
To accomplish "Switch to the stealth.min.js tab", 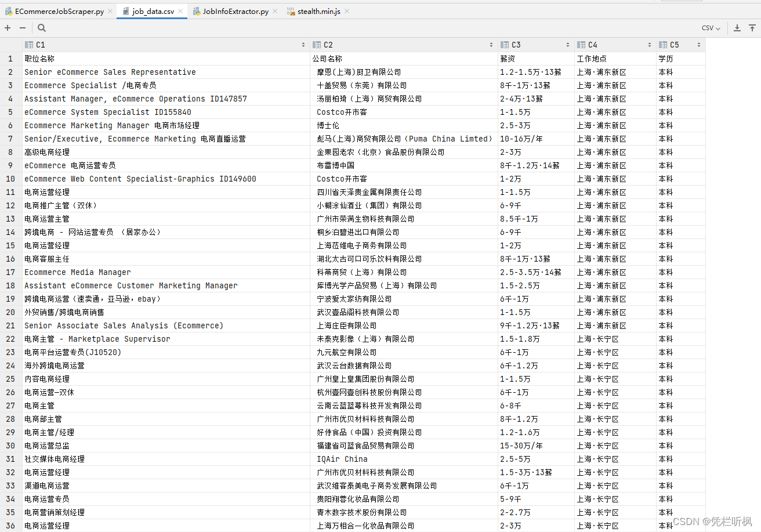I will pyautogui.click(x=317, y=12).
